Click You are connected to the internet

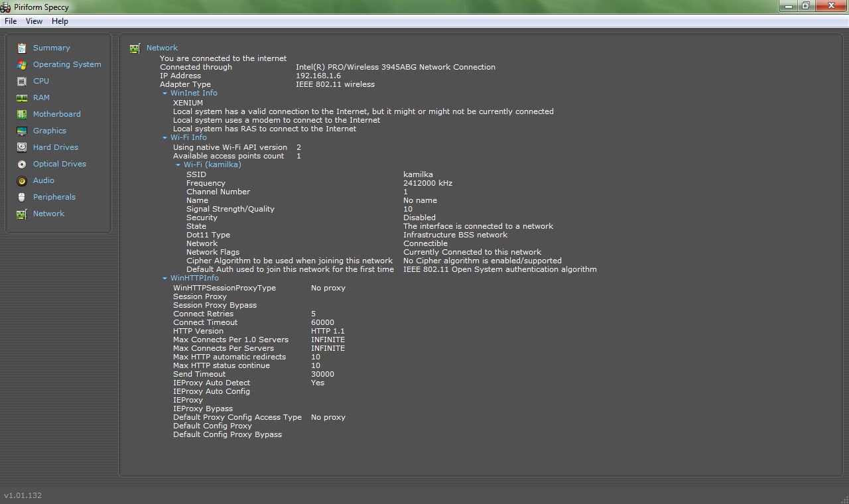click(x=223, y=58)
